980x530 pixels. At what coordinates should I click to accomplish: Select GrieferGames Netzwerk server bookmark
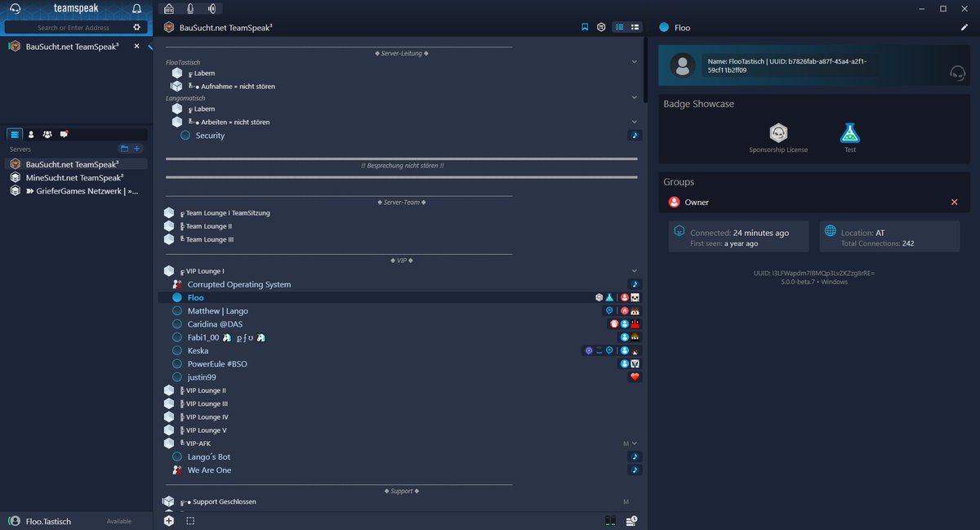[77, 191]
